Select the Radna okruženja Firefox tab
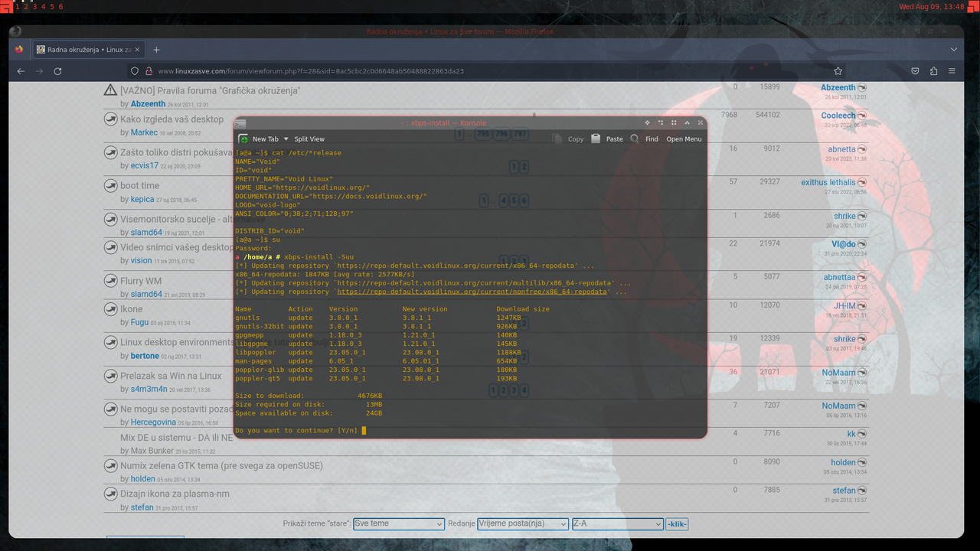This screenshot has height=551, width=980. click(x=88, y=50)
